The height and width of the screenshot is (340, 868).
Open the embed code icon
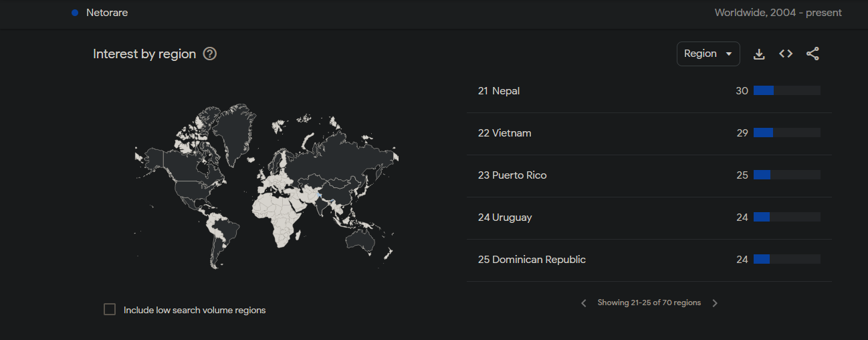coord(786,54)
